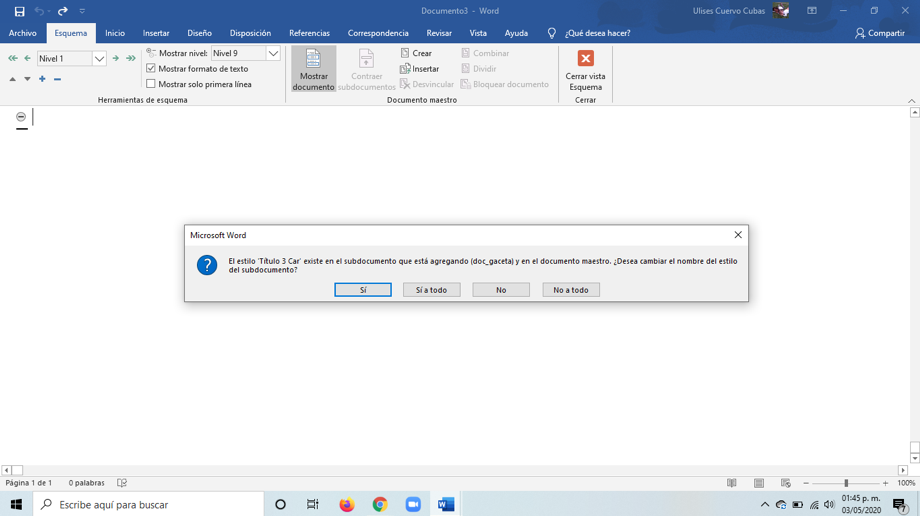Image resolution: width=920 pixels, height=516 pixels.
Task: Switch to the Insertar tab
Action: coord(156,33)
